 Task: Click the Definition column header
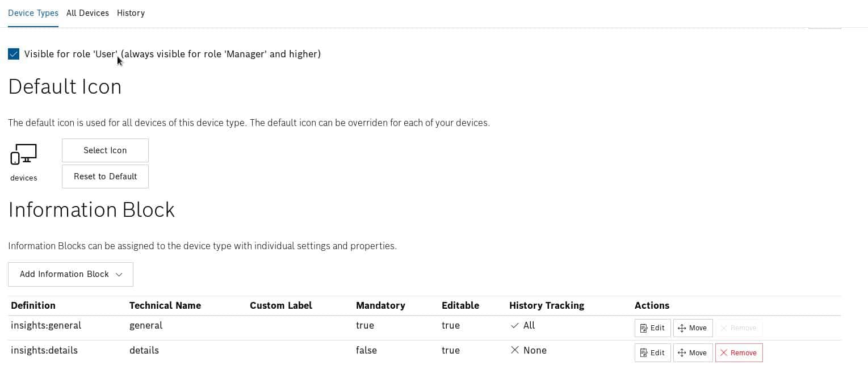click(x=33, y=305)
